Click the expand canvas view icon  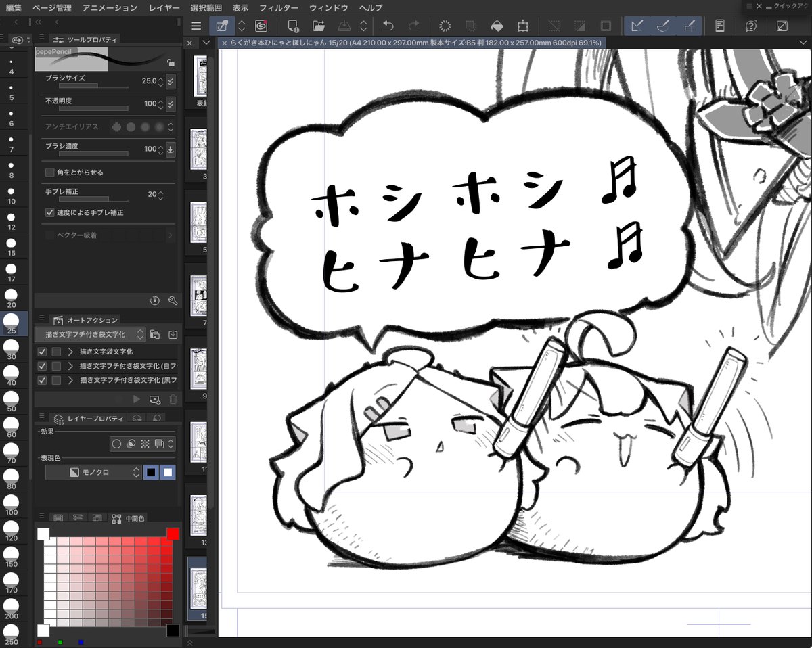782,26
